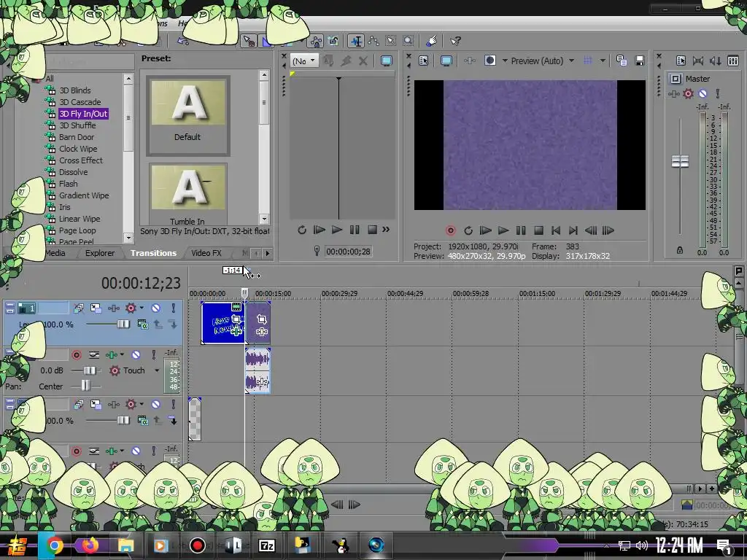
Task: Pause playback in the Trimmer window
Action: coord(355,230)
